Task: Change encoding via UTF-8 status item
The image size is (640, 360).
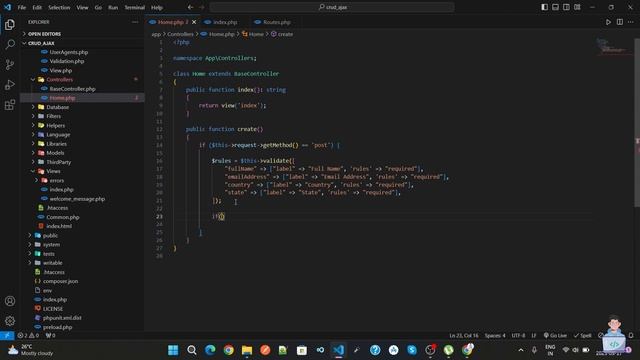Action: (x=518, y=336)
